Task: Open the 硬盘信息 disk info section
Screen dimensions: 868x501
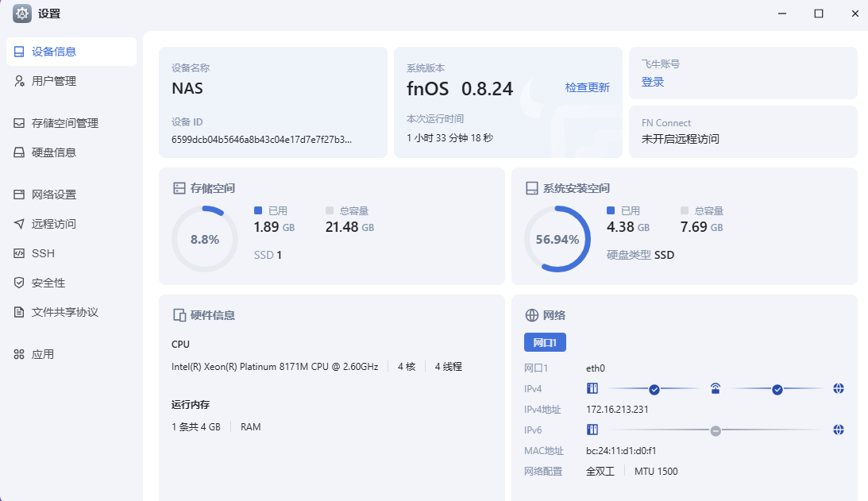Action: 54,152
